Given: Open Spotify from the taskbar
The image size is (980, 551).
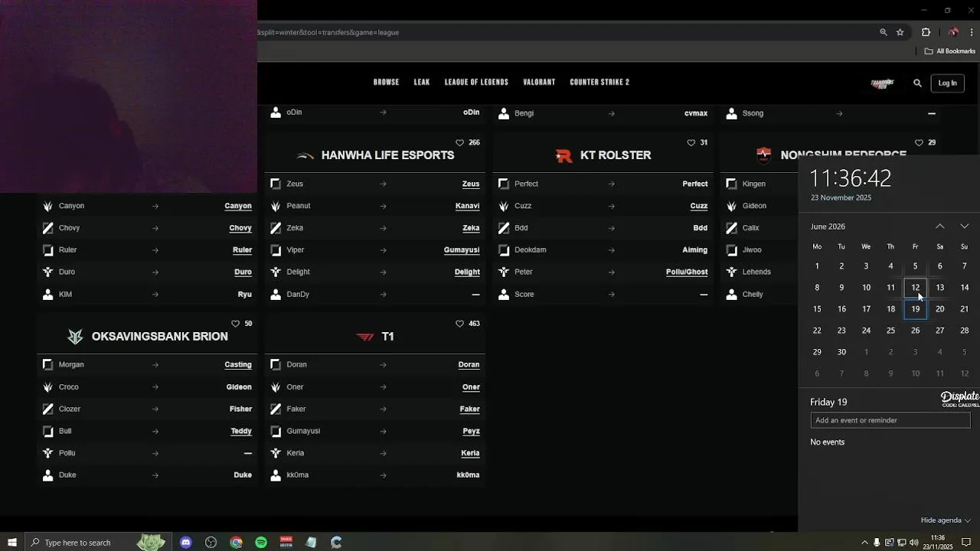Looking at the screenshot, I should click(x=261, y=542).
